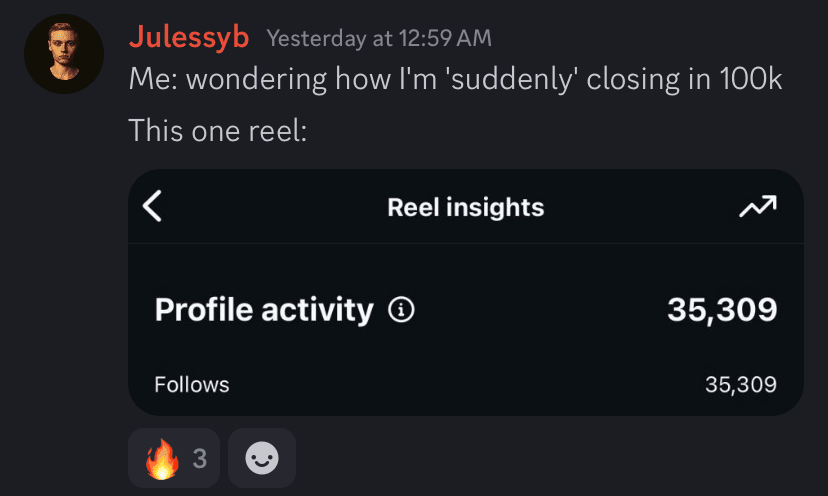Image resolution: width=828 pixels, height=496 pixels.
Task: Click the reaction count number 3
Action: pos(199,459)
